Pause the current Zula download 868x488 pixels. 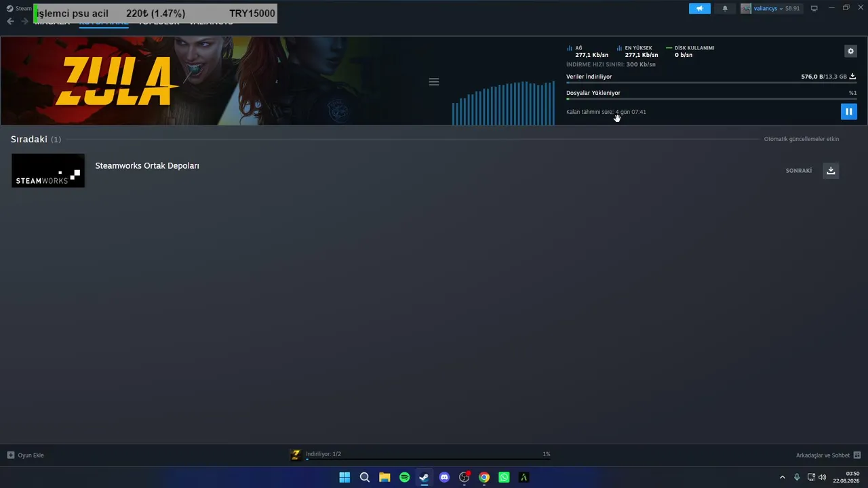click(848, 111)
